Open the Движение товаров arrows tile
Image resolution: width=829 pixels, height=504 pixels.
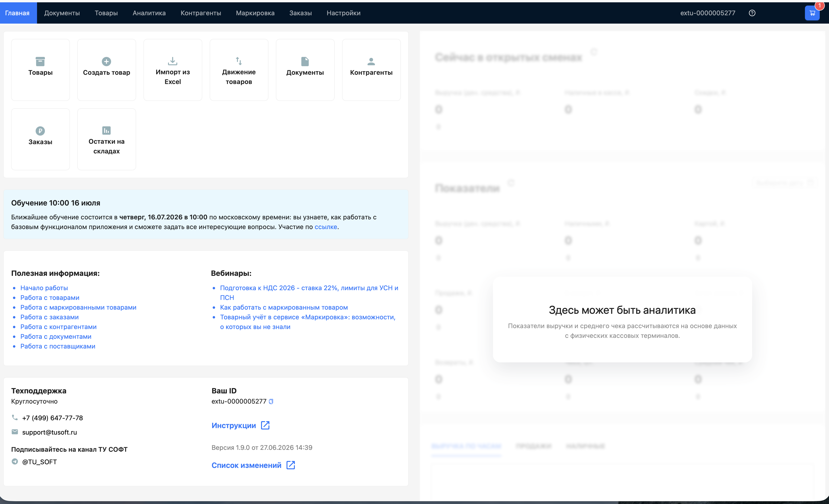pos(239,70)
